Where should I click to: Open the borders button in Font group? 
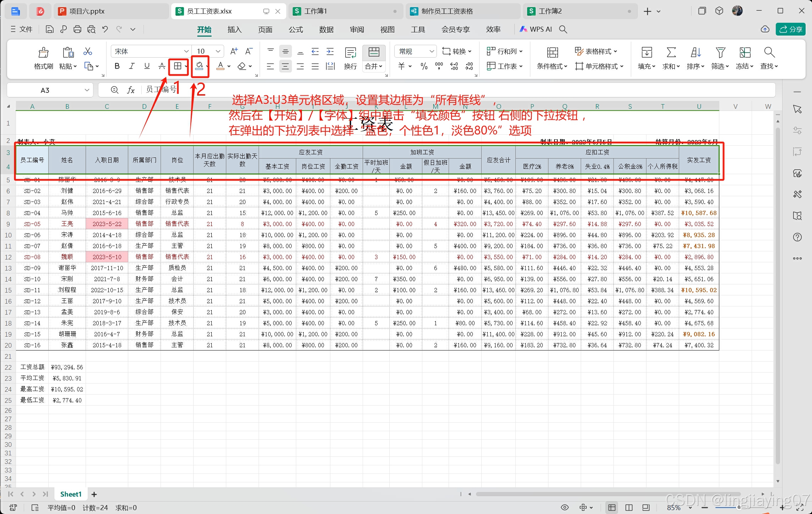[178, 66]
